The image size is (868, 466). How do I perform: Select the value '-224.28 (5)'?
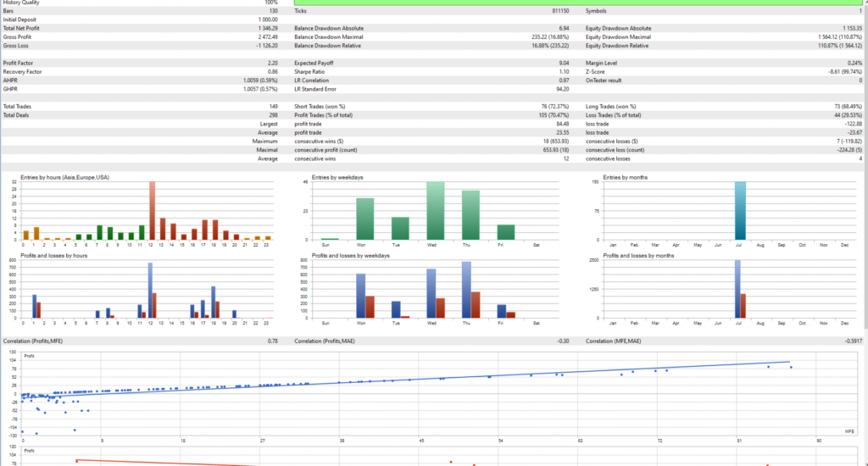848,150
